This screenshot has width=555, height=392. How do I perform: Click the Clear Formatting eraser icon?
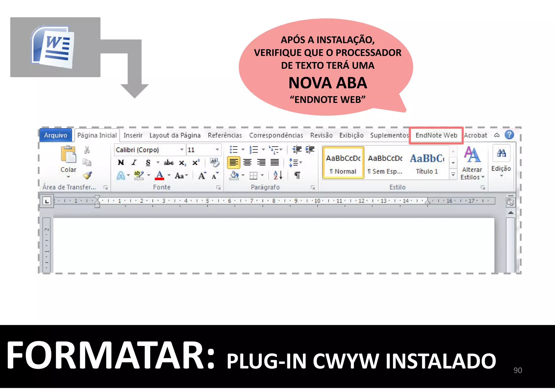214,163
